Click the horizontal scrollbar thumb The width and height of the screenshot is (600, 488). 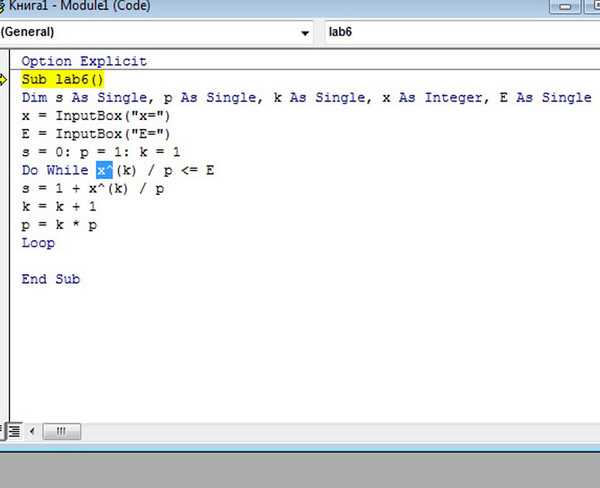62,431
